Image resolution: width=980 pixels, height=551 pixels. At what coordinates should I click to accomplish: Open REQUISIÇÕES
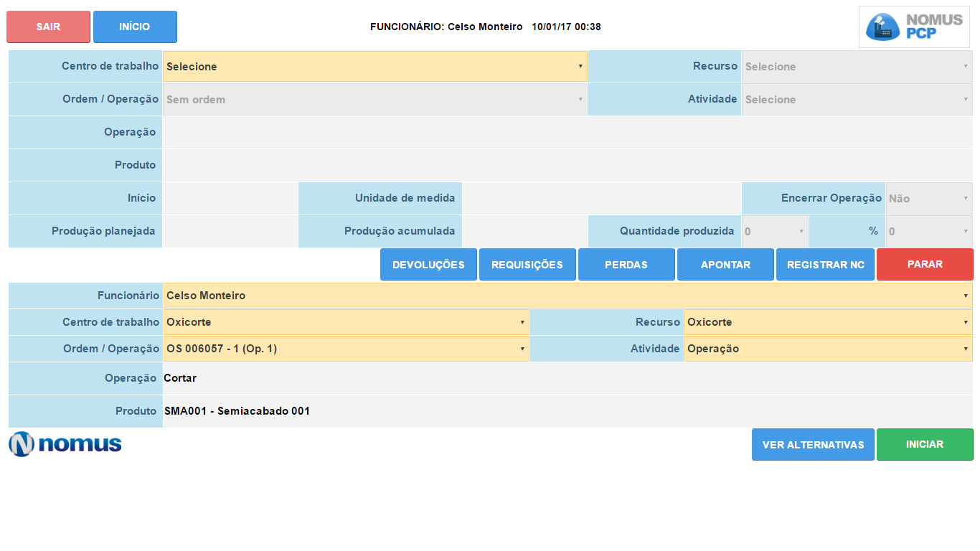tap(527, 265)
